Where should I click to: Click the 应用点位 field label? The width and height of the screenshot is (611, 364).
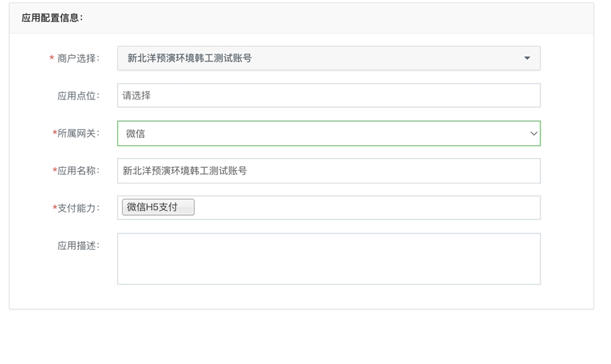(x=78, y=96)
